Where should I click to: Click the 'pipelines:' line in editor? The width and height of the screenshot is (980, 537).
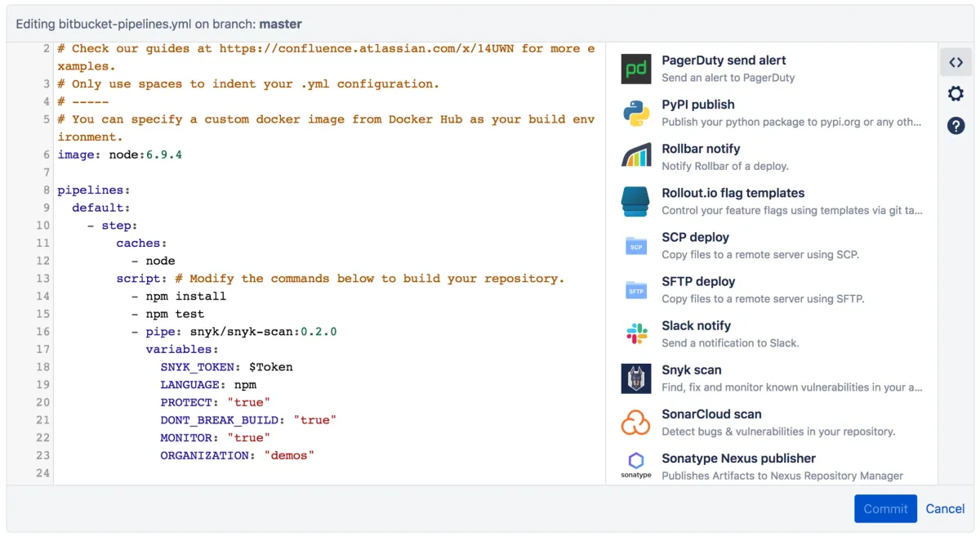pos(94,190)
